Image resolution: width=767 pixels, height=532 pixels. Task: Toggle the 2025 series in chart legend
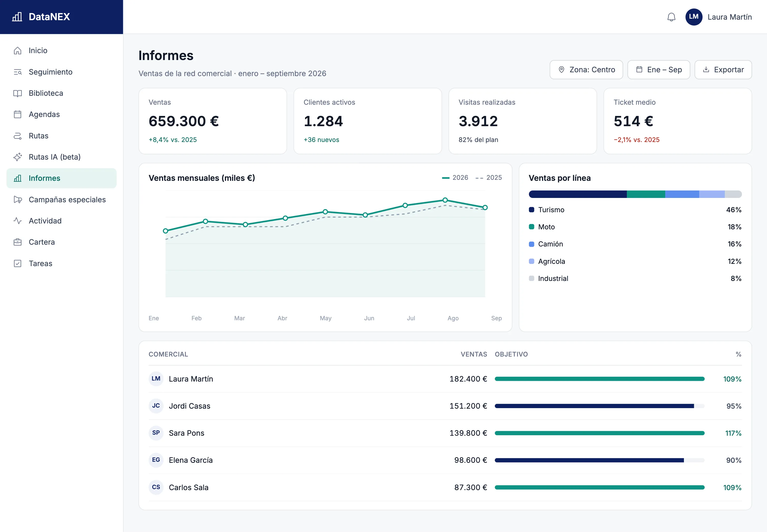[488, 178]
